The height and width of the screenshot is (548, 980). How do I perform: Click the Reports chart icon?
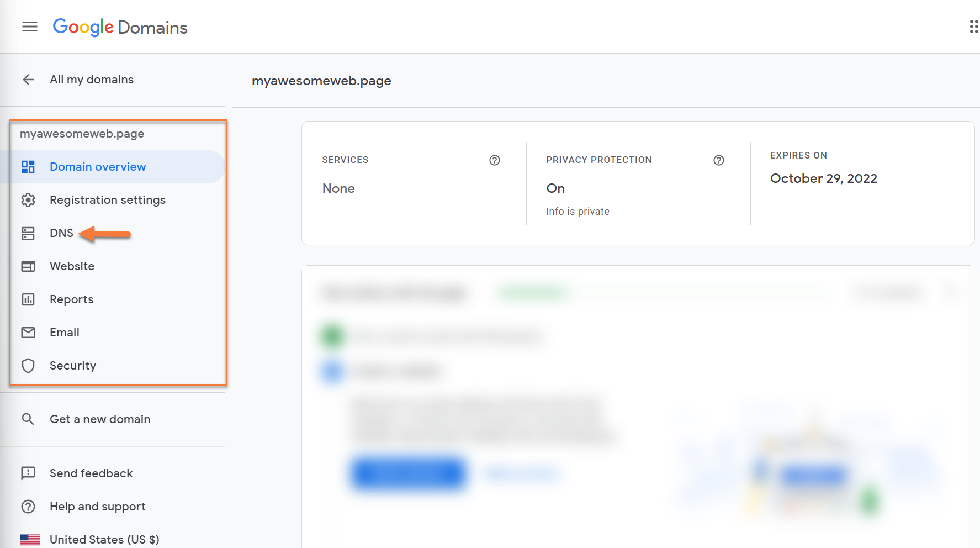point(28,299)
